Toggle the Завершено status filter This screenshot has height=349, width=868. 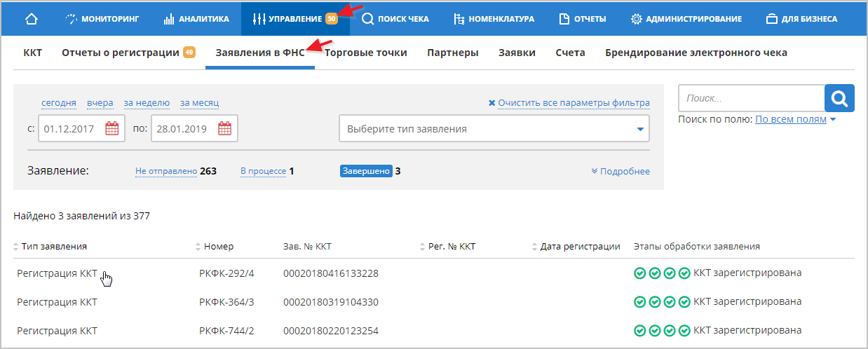366,171
